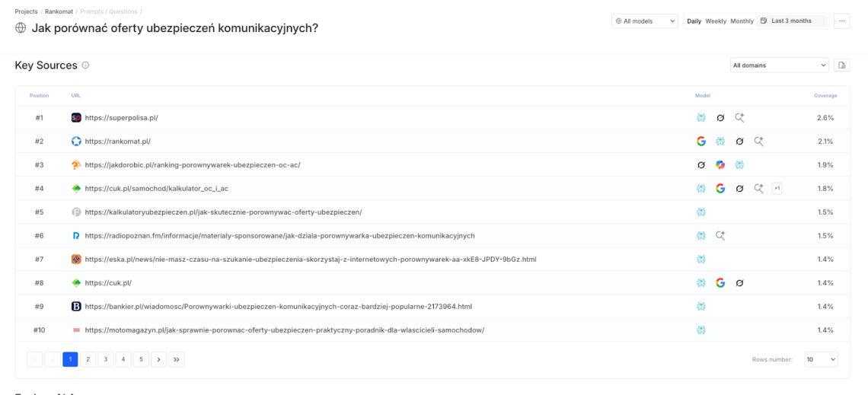Open the bankier.pl source URL

[x=278, y=307]
